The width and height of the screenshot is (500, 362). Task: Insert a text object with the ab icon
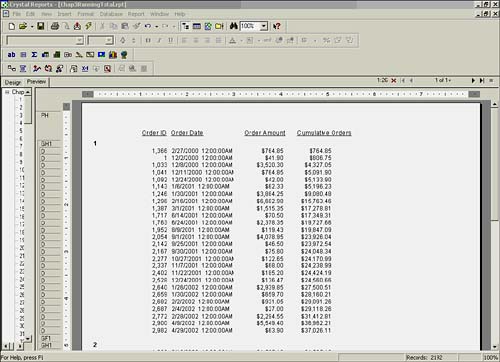12,55
